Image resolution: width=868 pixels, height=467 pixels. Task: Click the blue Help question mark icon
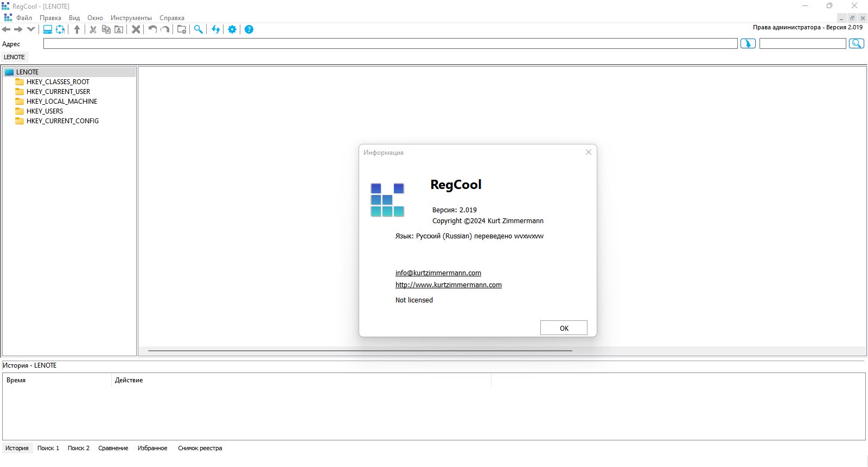tap(249, 29)
